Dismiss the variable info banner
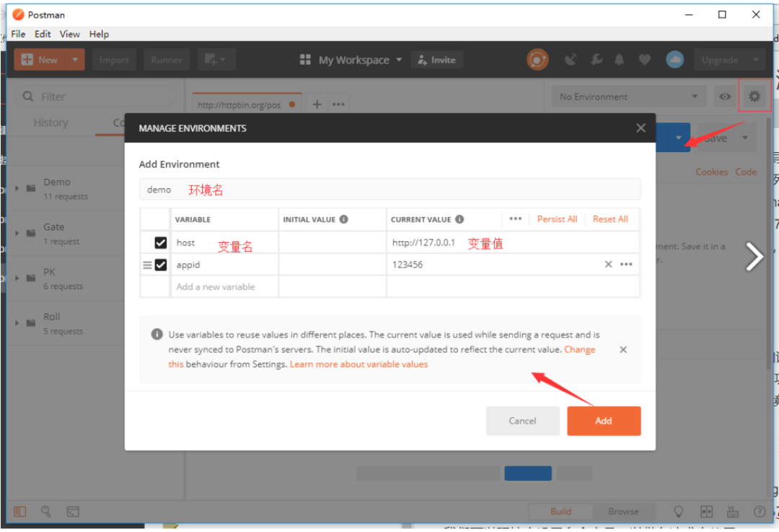The width and height of the screenshot is (779, 532). (x=623, y=350)
